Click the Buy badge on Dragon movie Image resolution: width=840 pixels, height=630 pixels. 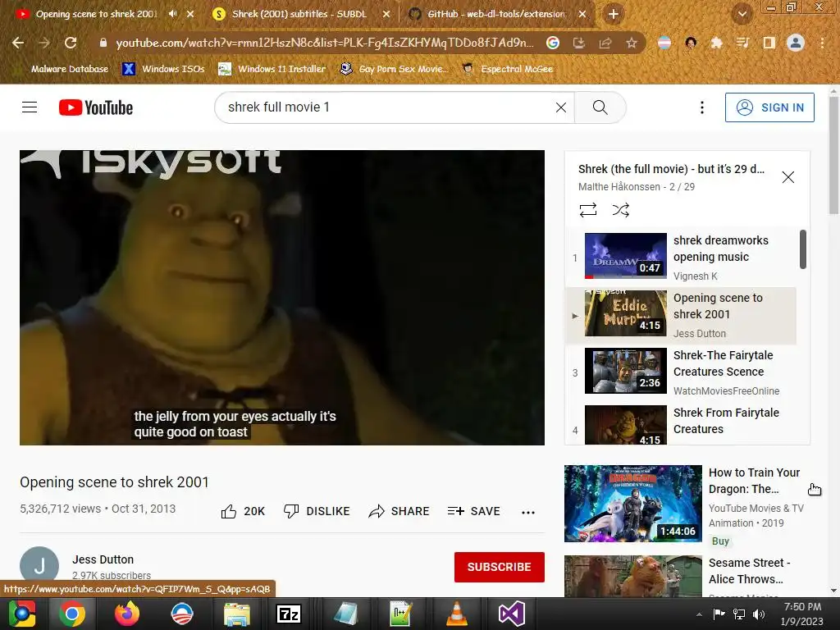click(x=720, y=541)
